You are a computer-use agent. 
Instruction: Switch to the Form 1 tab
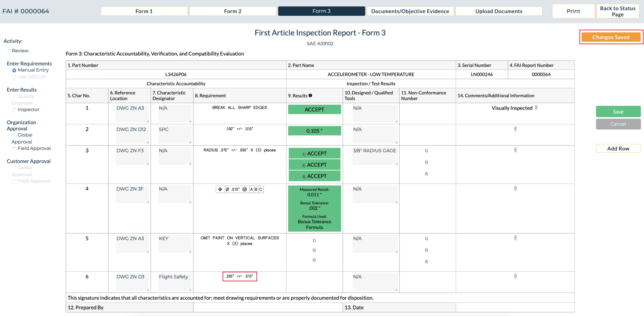click(144, 11)
